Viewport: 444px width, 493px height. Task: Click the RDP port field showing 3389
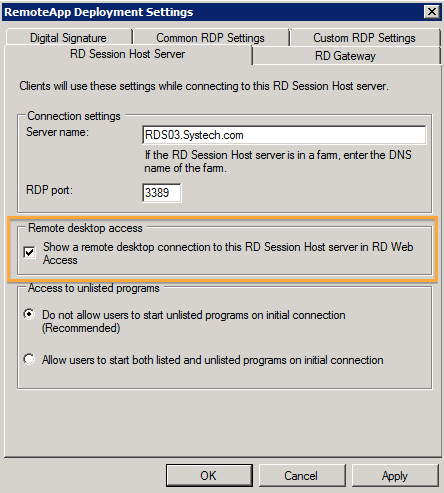(x=162, y=193)
